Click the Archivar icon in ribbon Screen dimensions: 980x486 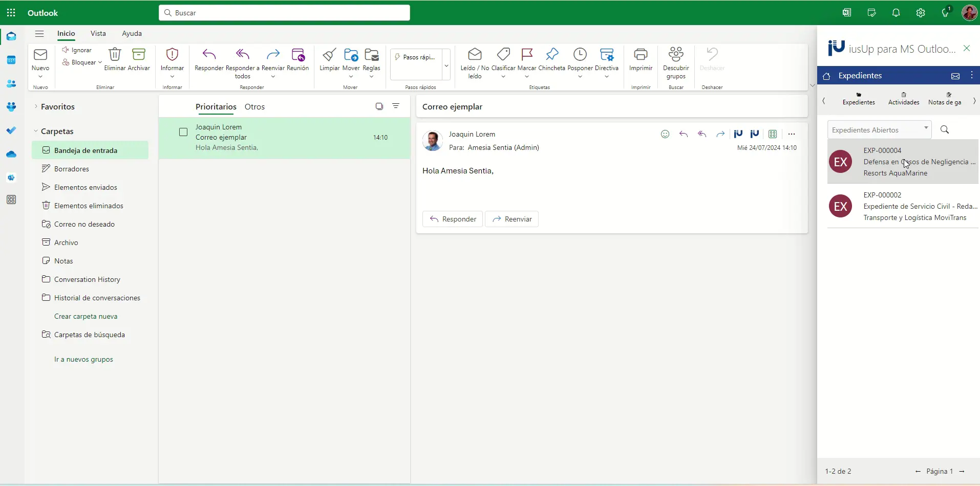pos(139,55)
